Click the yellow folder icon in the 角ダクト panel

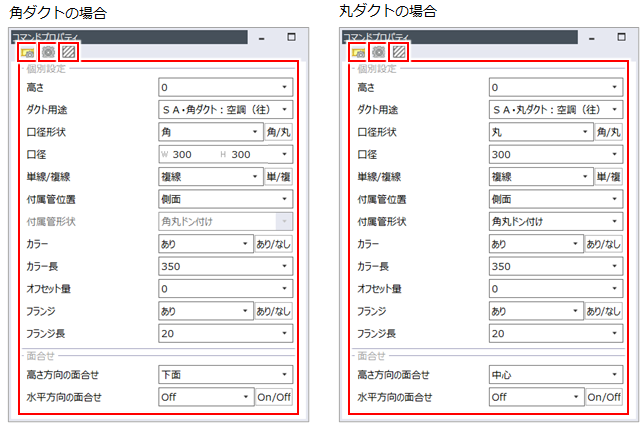click(27, 51)
